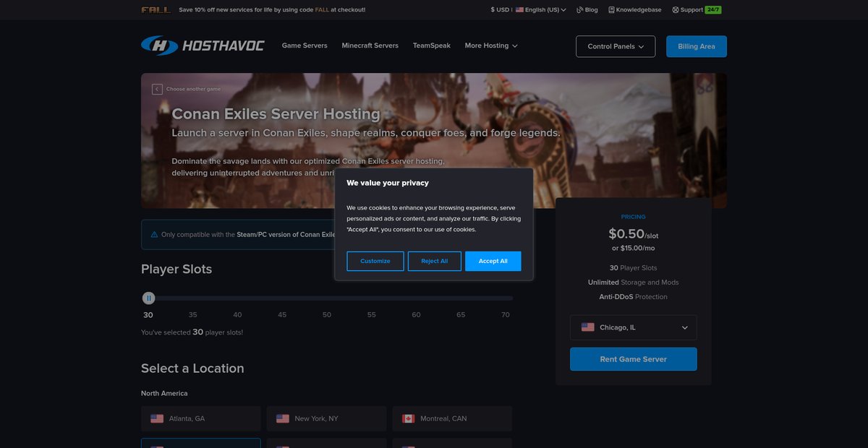Click the back arrow beside Choose another game
Viewport: 868px width, 448px height.
click(x=157, y=89)
